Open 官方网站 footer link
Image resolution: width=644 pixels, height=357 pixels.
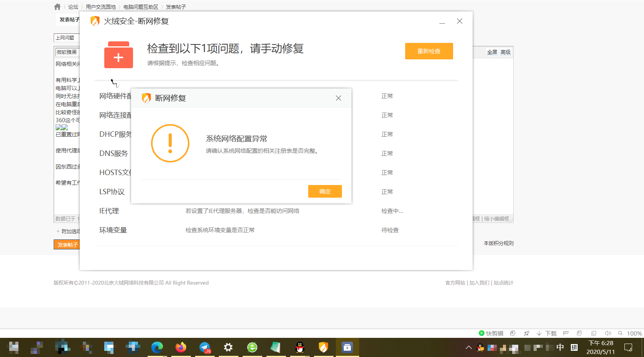tap(455, 283)
